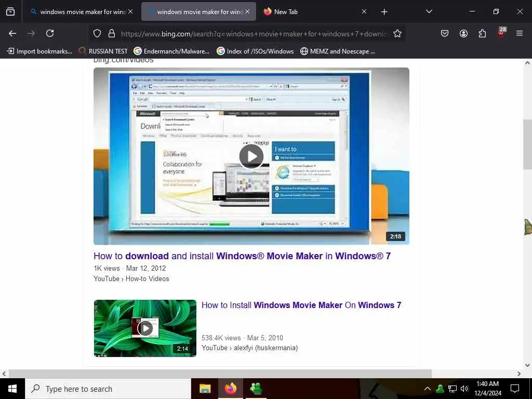The height and width of the screenshot is (399, 532).
Task: Show hidden tray icons chevron
Action: pyautogui.click(x=428, y=389)
